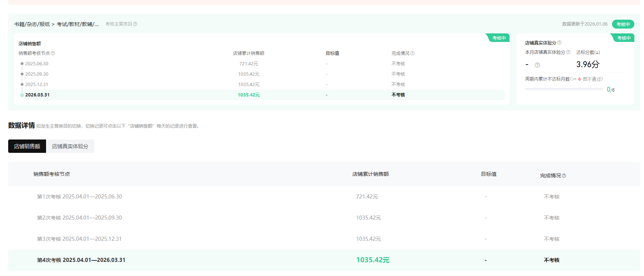Viewport: 644px width, 276px height.
Task: Click 721.42元 in the 第1次考核 row
Action: (x=367, y=197)
